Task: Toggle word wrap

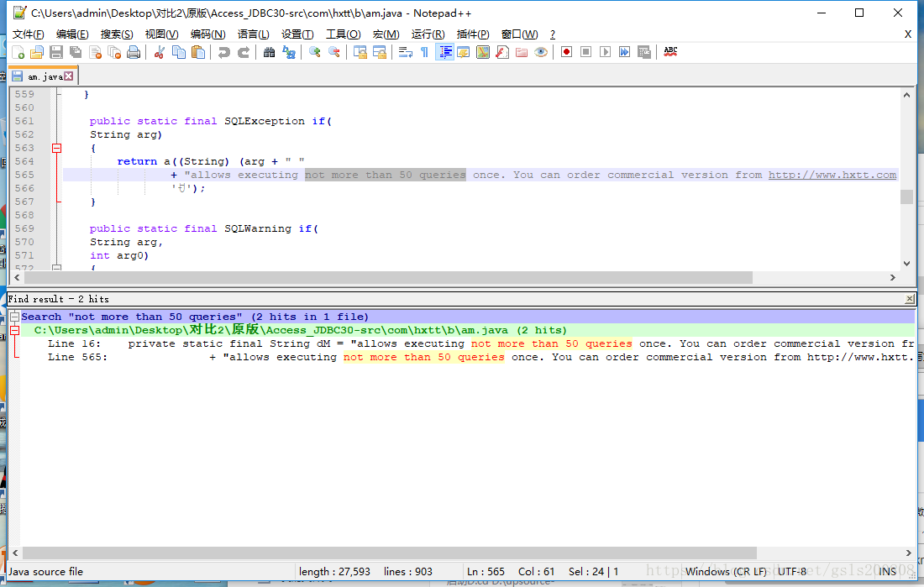Action: [x=404, y=51]
